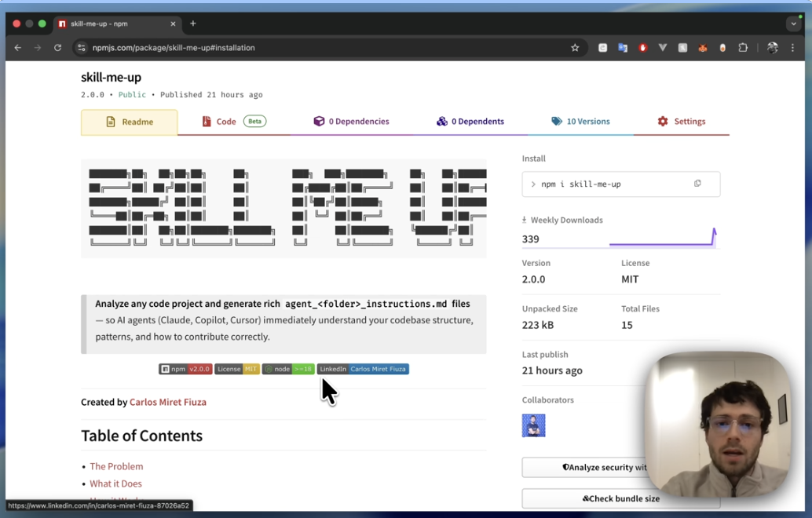Click the collaborator avatar thumbnail

533,425
